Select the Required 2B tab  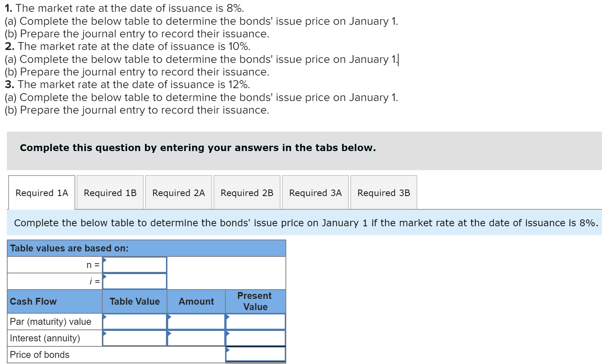pyautogui.click(x=247, y=193)
